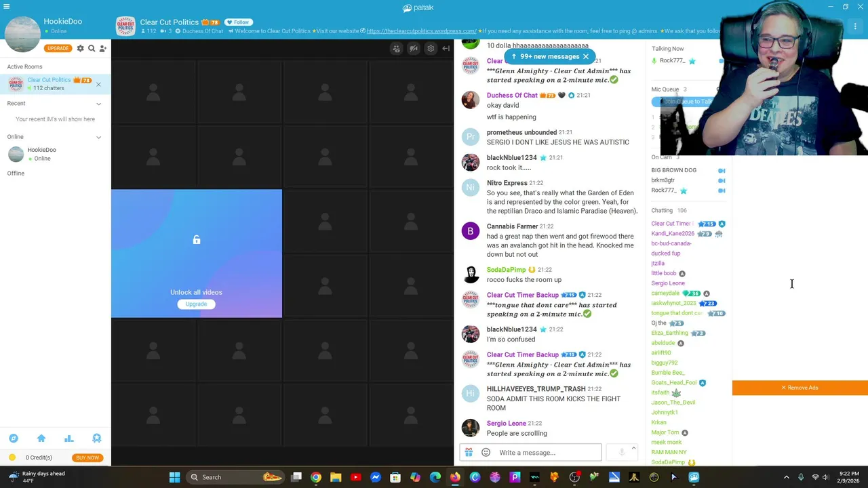Click the add contact icon in sidebar
Image resolution: width=868 pixels, height=488 pixels.
coord(102,48)
